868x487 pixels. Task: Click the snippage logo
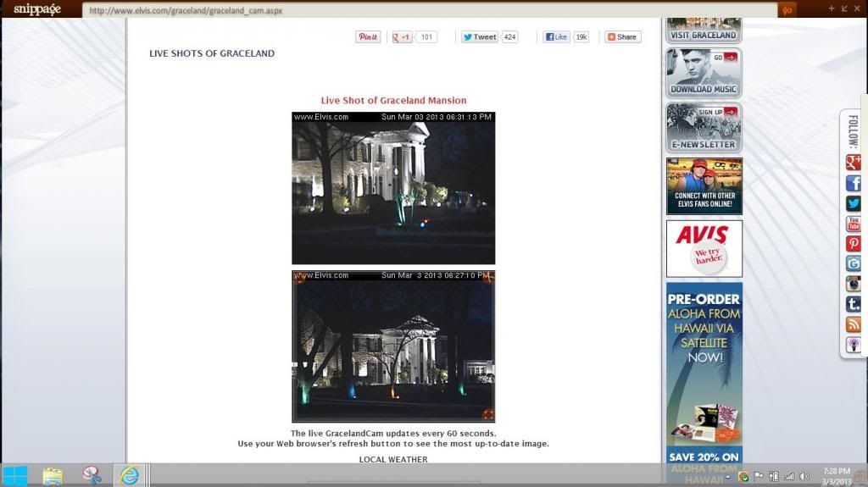coord(37,8)
